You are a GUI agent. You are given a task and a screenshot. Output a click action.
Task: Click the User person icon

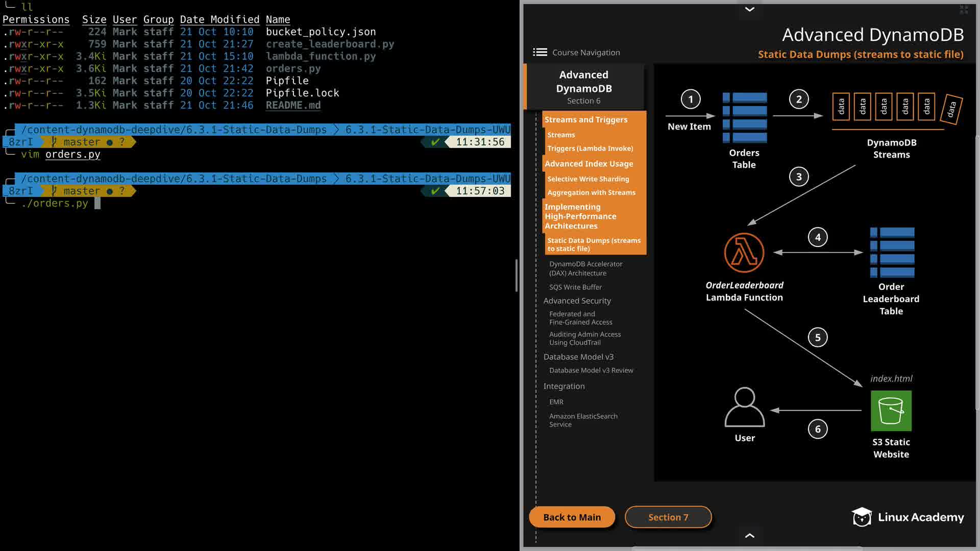pos(744,407)
